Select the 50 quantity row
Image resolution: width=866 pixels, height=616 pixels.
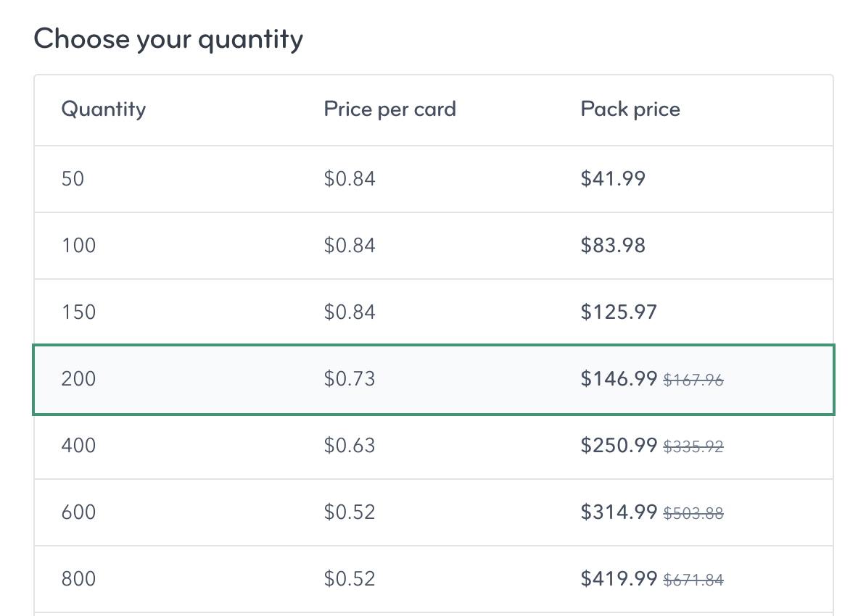click(73, 179)
